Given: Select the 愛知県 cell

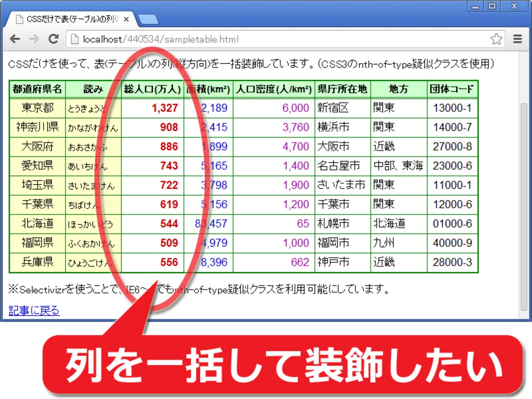Looking at the screenshot, I should click(37, 166).
